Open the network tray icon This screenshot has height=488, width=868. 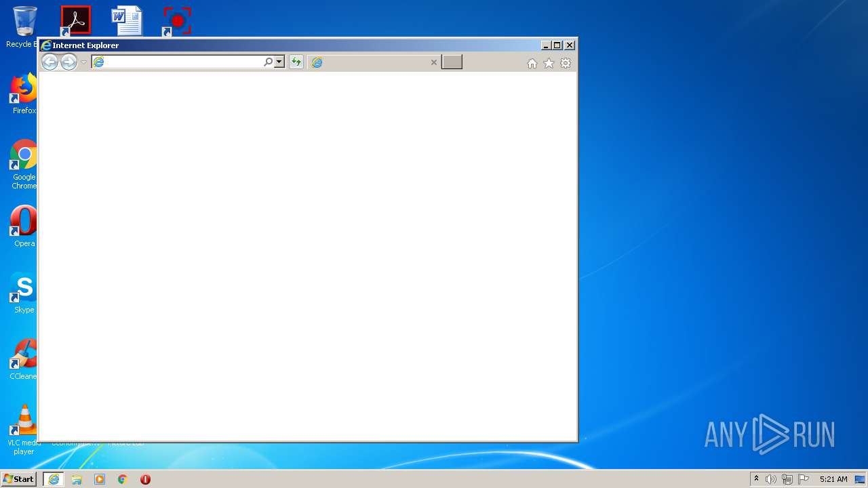pyautogui.click(x=787, y=479)
